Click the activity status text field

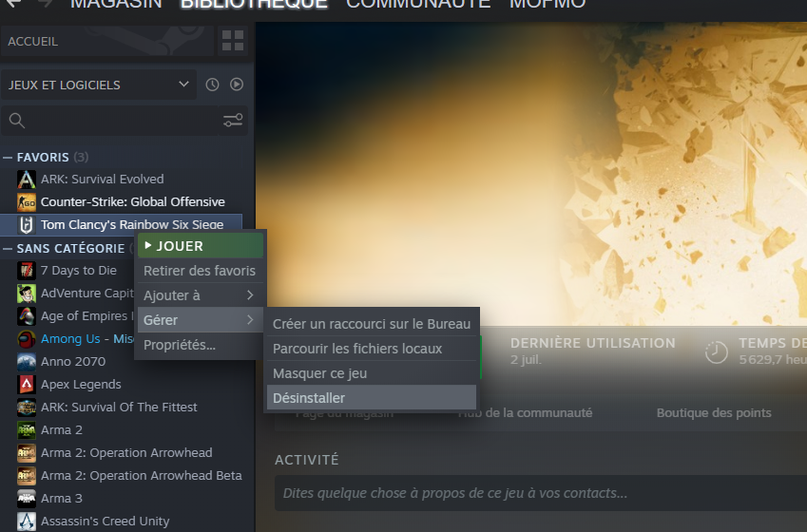[541, 493]
